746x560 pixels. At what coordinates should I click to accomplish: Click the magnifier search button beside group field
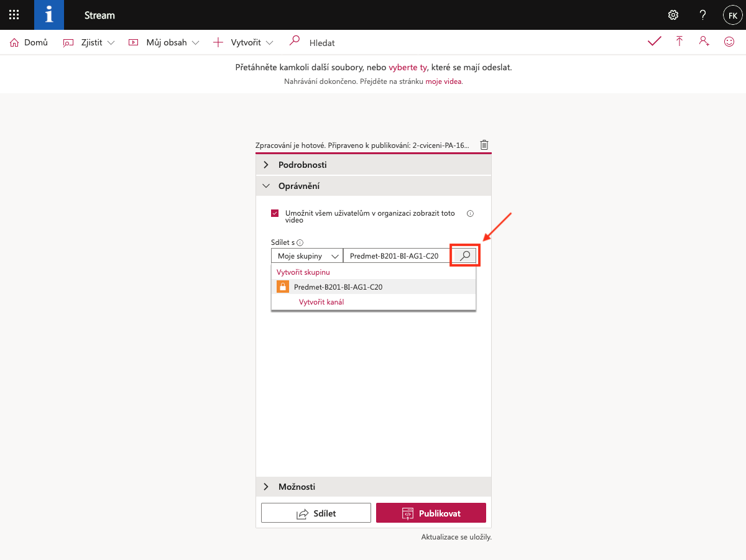[465, 255]
